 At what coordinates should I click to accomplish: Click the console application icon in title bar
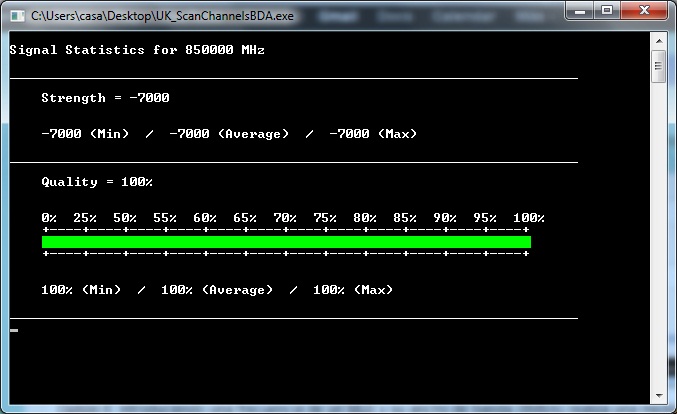click(17, 16)
